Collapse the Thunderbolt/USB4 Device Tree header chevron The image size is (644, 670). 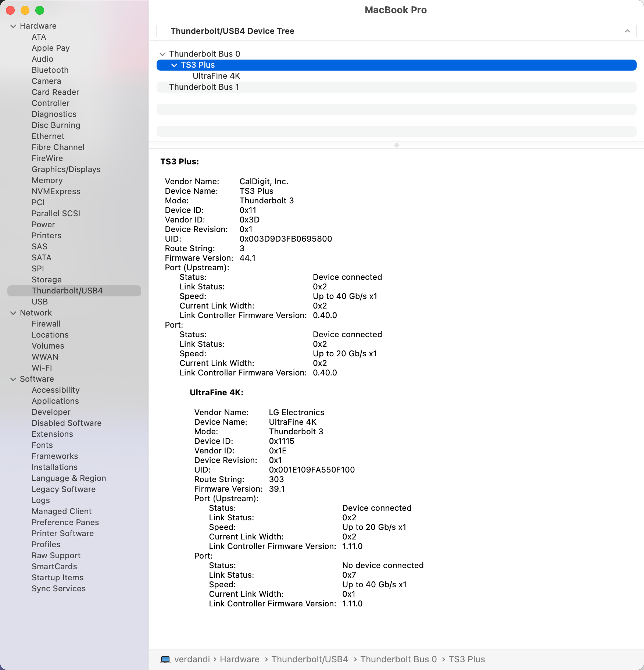pyautogui.click(x=627, y=31)
